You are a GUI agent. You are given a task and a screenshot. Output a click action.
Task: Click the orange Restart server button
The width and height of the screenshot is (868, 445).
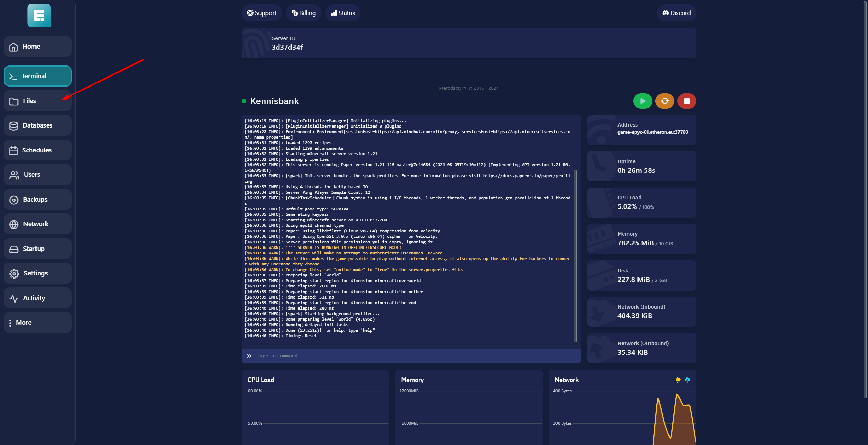click(x=664, y=101)
